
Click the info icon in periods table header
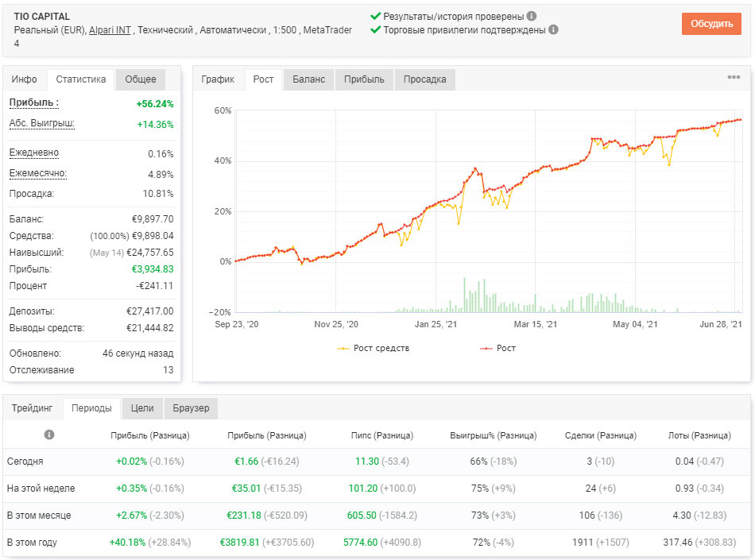pyautogui.click(x=49, y=434)
